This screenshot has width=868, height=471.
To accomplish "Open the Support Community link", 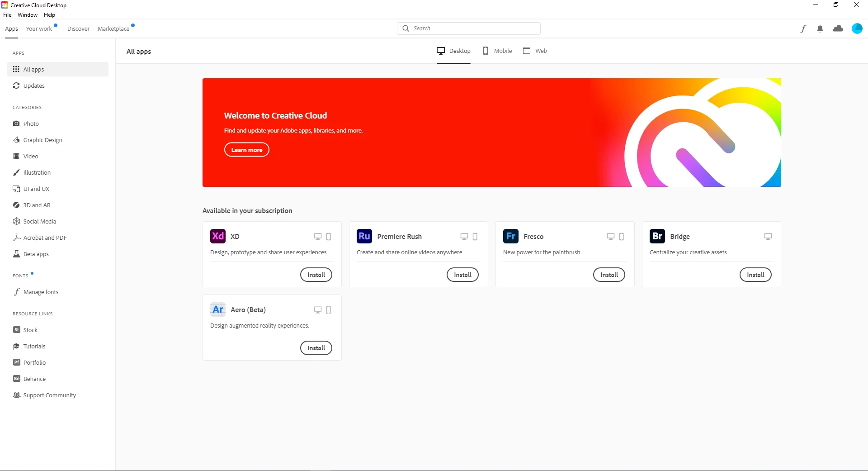I will (x=58, y=395).
